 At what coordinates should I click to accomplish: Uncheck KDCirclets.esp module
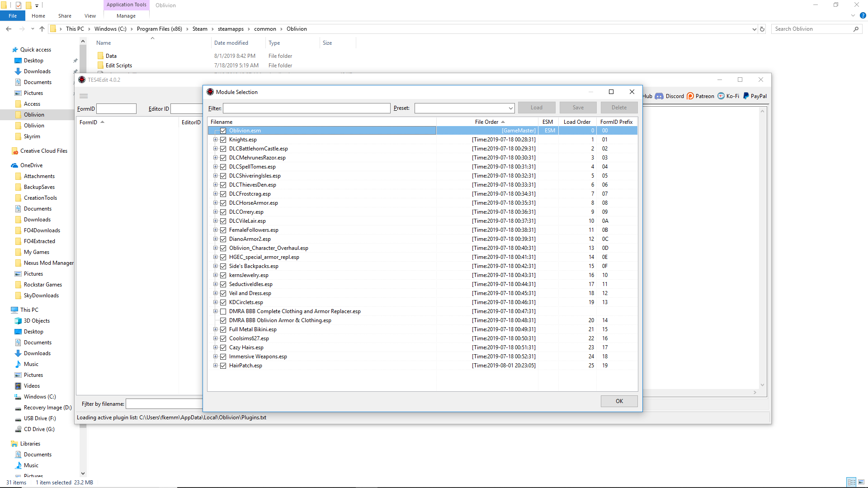[223, 302]
